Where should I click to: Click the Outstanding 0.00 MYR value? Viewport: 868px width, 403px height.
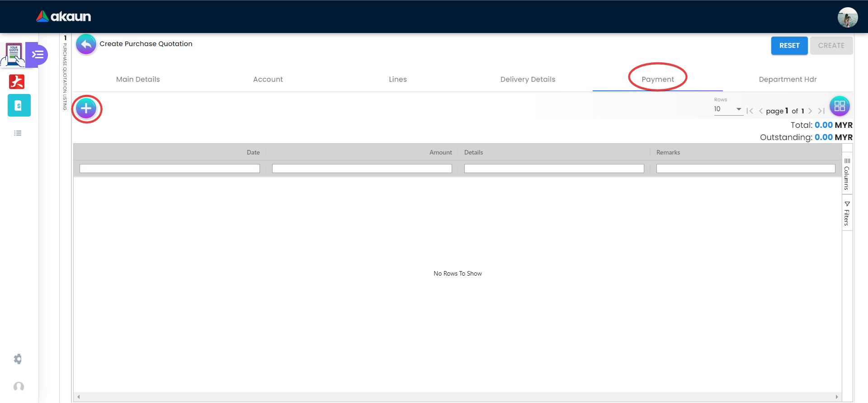pos(834,137)
